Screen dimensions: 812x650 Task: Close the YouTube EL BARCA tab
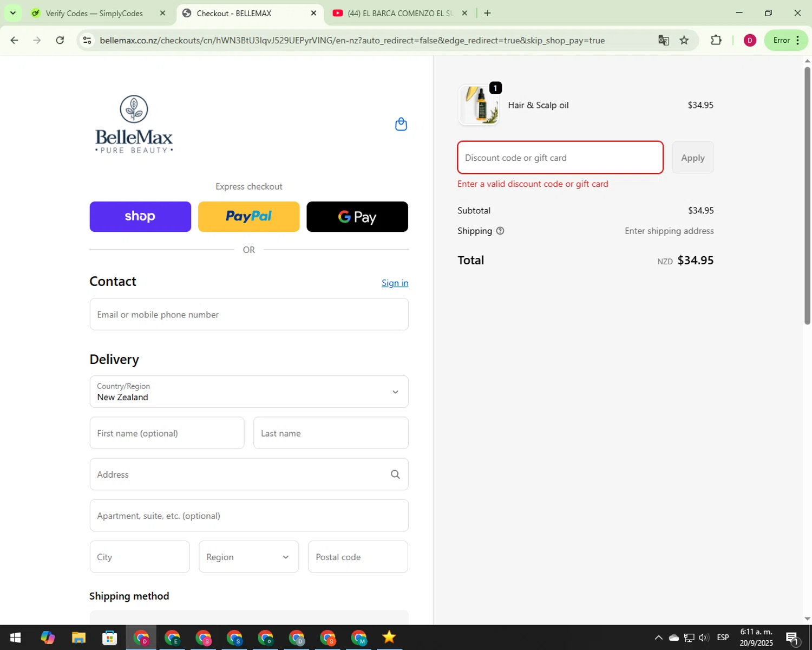coord(464,13)
